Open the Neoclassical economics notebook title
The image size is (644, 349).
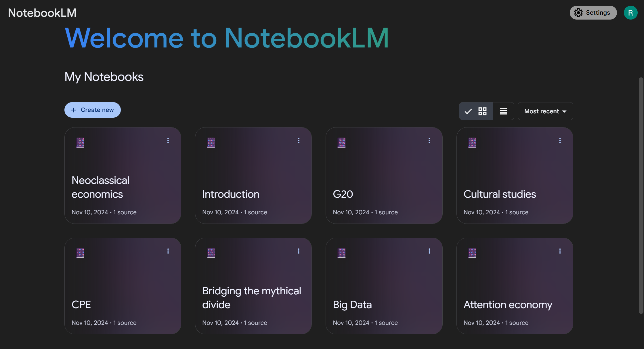tap(100, 187)
